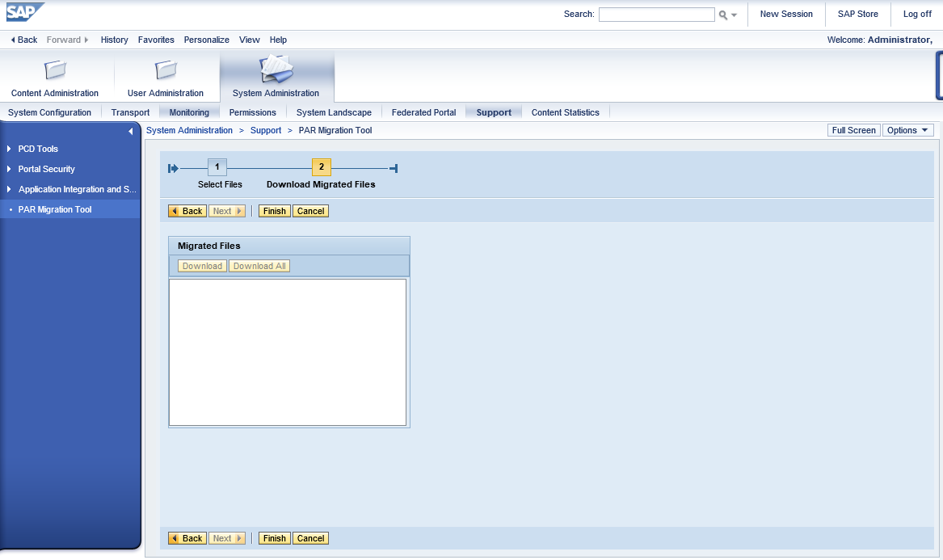
Task: Select roadmap step 2 Download Migrated Files
Action: point(321,167)
